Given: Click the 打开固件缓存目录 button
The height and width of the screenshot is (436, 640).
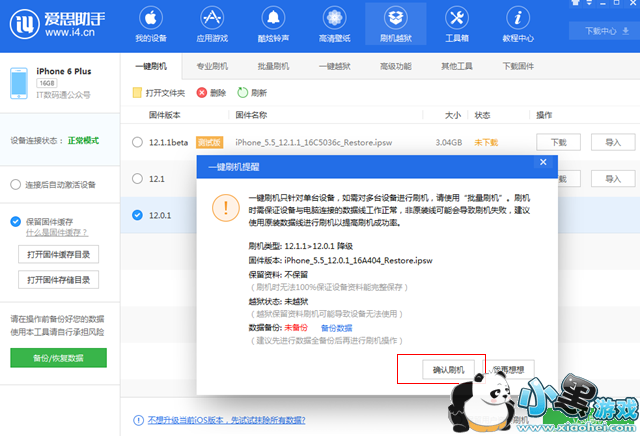Looking at the screenshot, I should coord(58,254).
